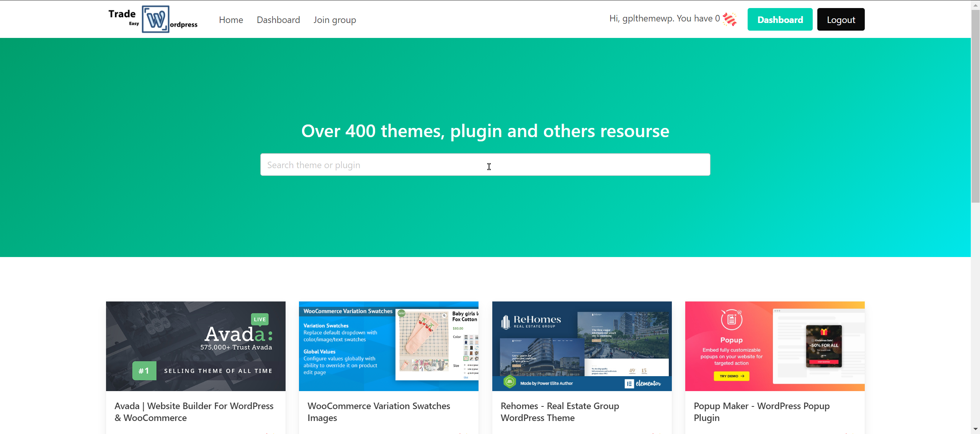The image size is (980, 434).
Task: Focus the Search theme or plugin field
Action: coord(485,165)
